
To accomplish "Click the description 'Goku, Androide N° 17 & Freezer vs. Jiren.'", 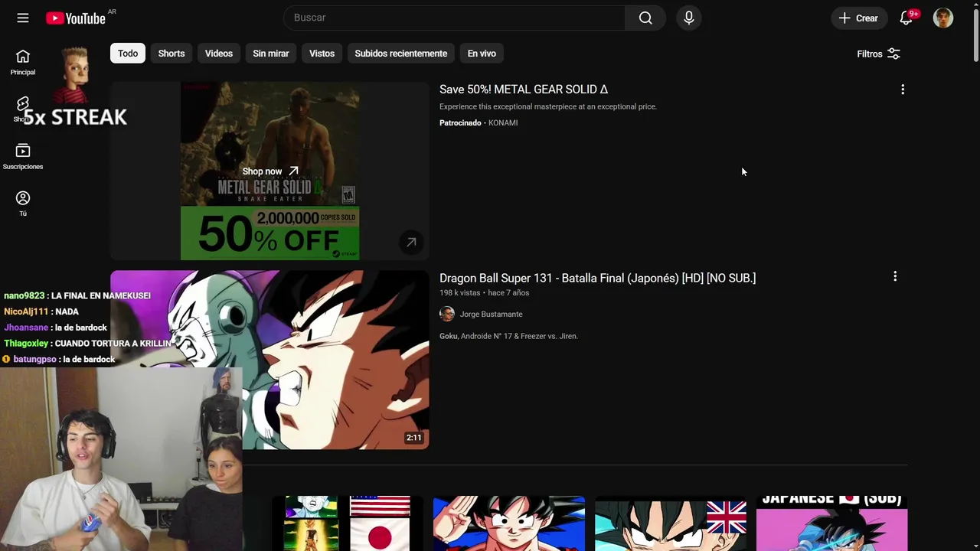I will pos(508,336).
